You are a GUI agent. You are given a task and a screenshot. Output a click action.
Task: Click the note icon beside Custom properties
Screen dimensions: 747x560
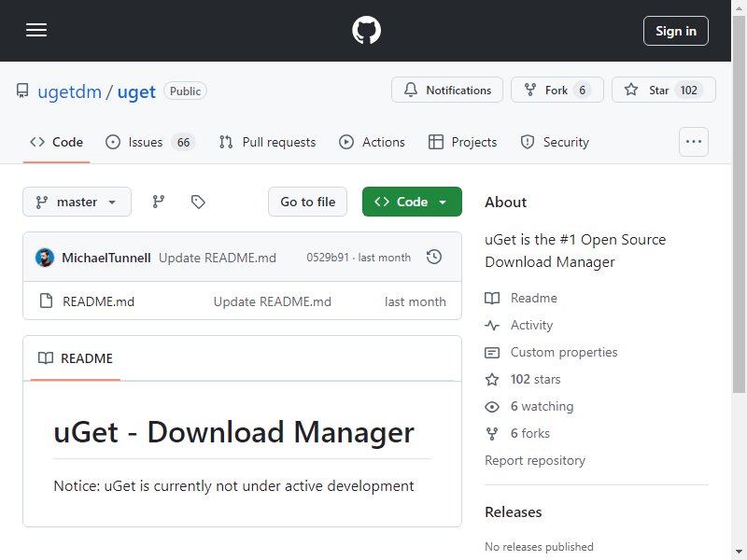click(492, 353)
